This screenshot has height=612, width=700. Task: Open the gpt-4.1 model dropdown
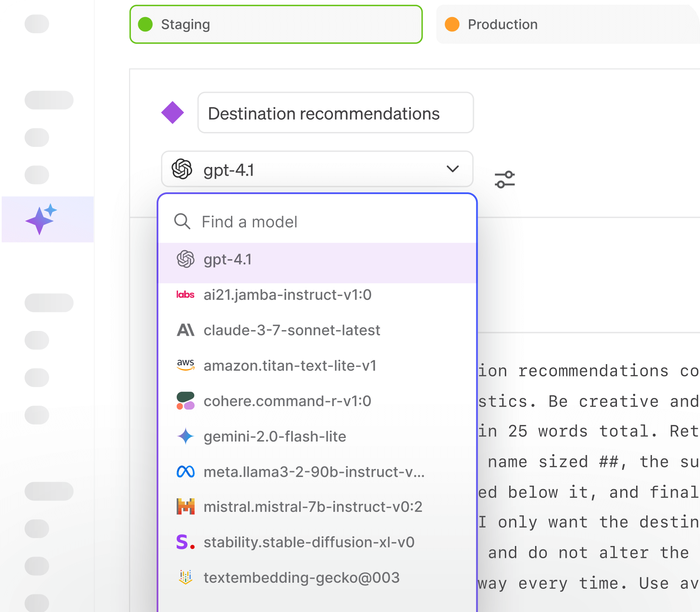317,169
